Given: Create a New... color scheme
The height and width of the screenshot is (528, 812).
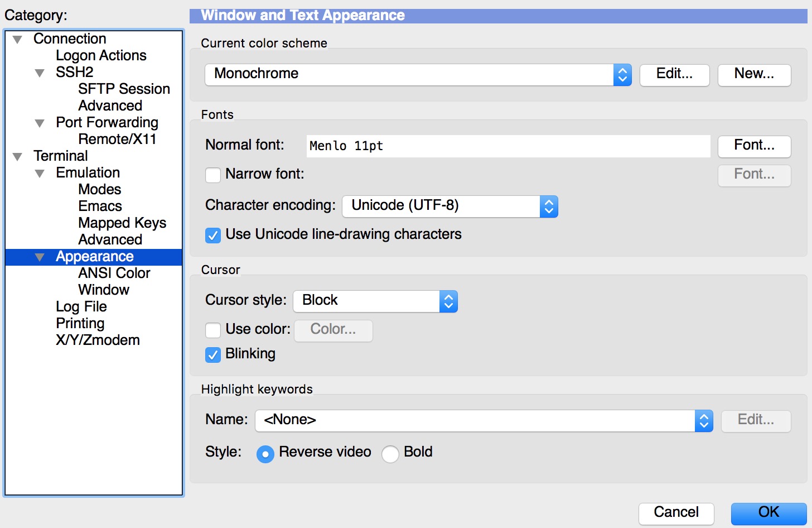Looking at the screenshot, I should tap(754, 74).
